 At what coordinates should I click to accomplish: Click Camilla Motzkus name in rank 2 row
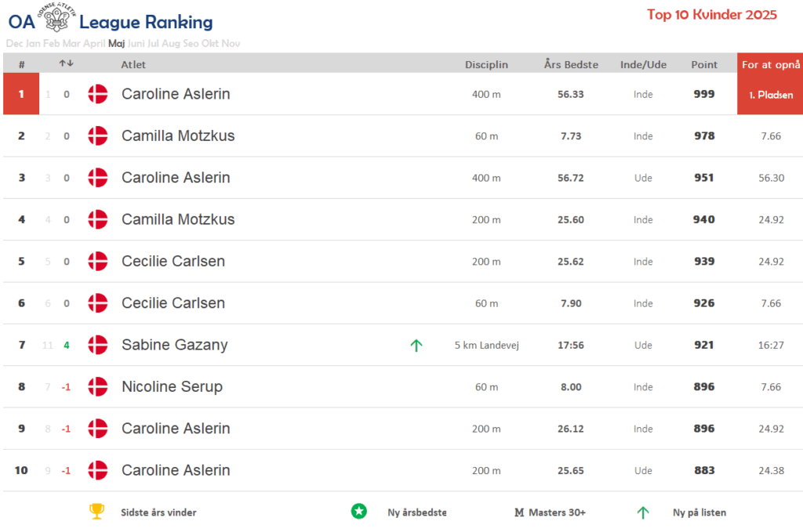(178, 136)
